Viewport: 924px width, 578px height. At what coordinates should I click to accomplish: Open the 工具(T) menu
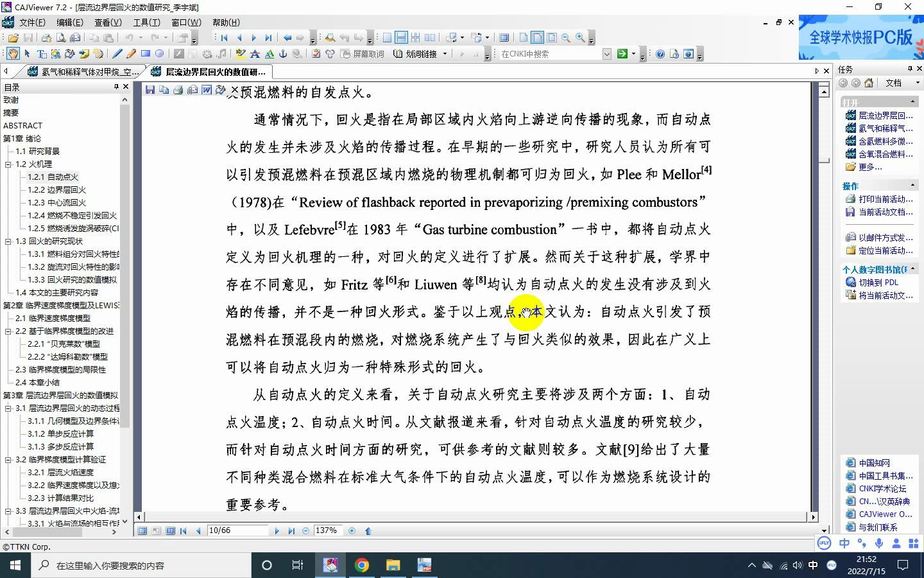point(146,22)
